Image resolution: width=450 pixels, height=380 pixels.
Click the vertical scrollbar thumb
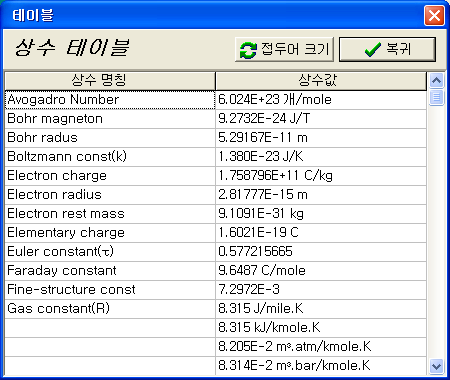436,97
